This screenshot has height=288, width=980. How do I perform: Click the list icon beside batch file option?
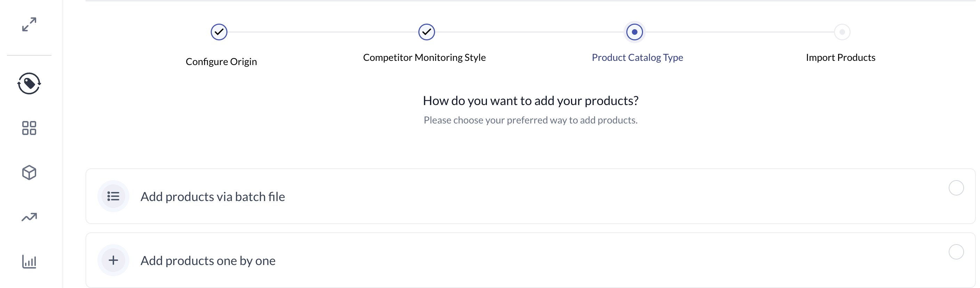113,196
